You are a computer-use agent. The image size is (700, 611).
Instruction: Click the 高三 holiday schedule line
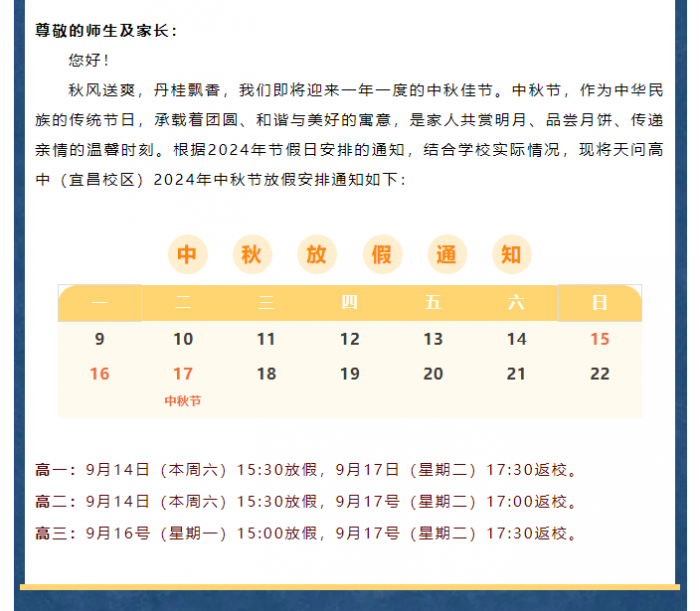[308, 533]
